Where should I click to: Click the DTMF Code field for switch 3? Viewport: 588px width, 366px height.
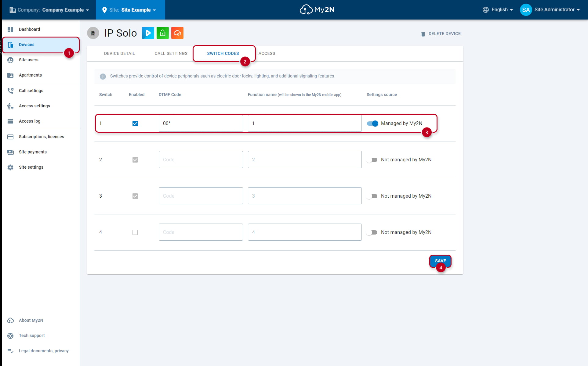coord(201,196)
